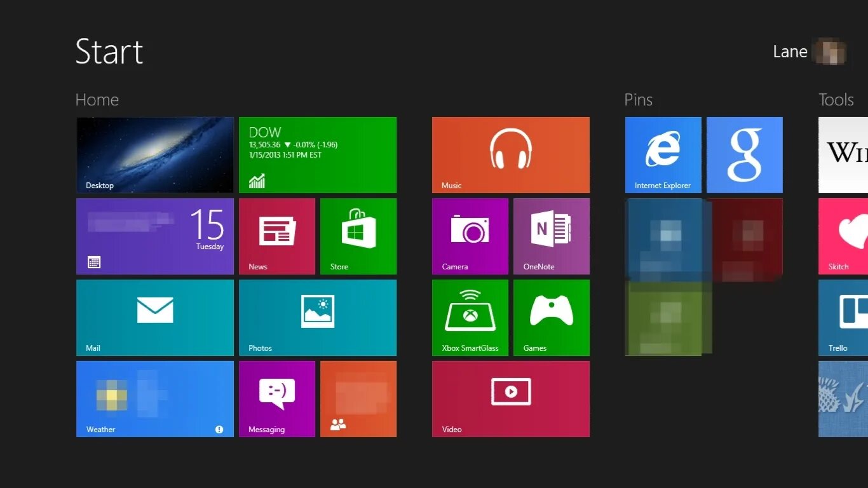Screen dimensions: 868x488
Task: Open the Store tile
Action: (358, 236)
